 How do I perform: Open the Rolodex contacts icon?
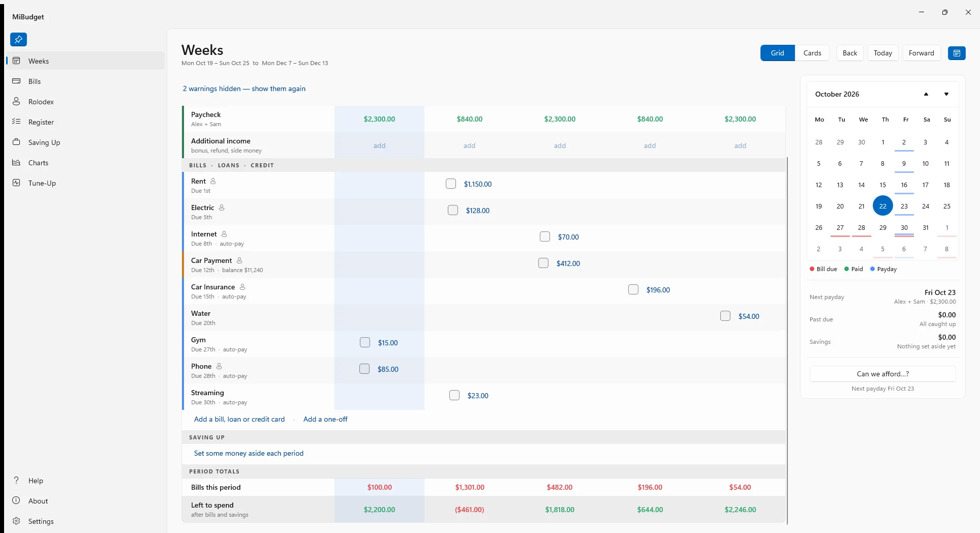pos(16,101)
